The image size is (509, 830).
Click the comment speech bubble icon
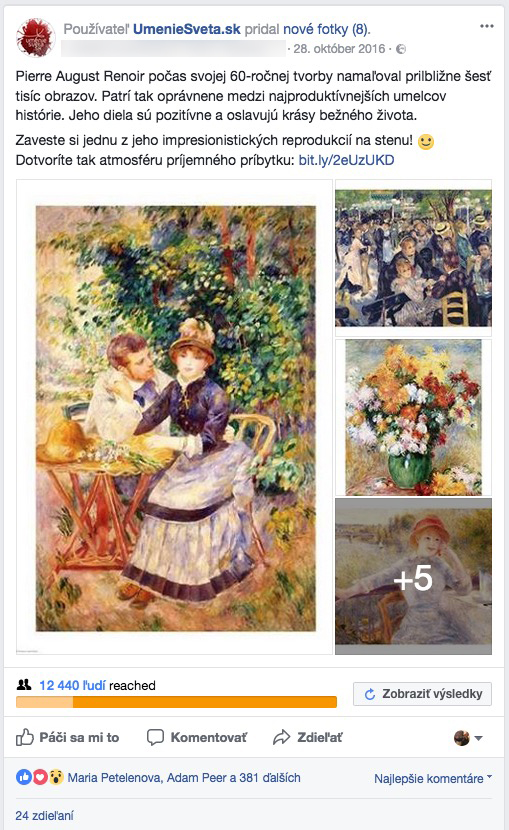(155, 737)
